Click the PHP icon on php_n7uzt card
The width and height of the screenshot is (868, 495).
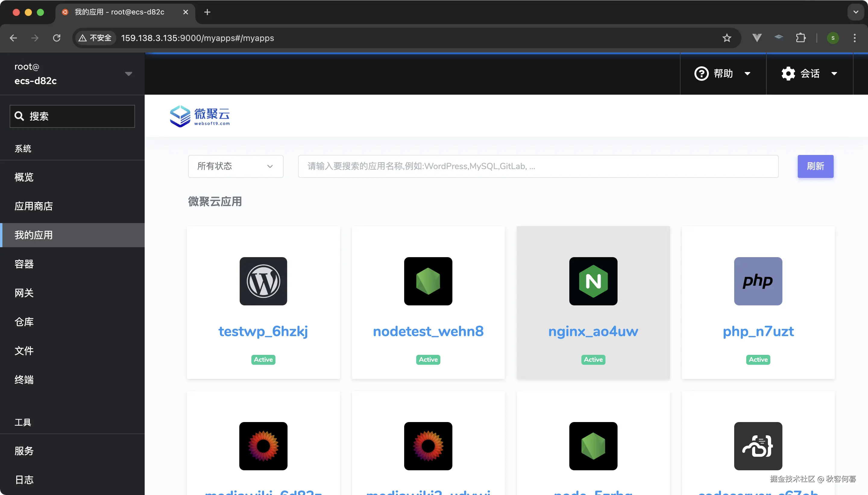click(x=758, y=281)
